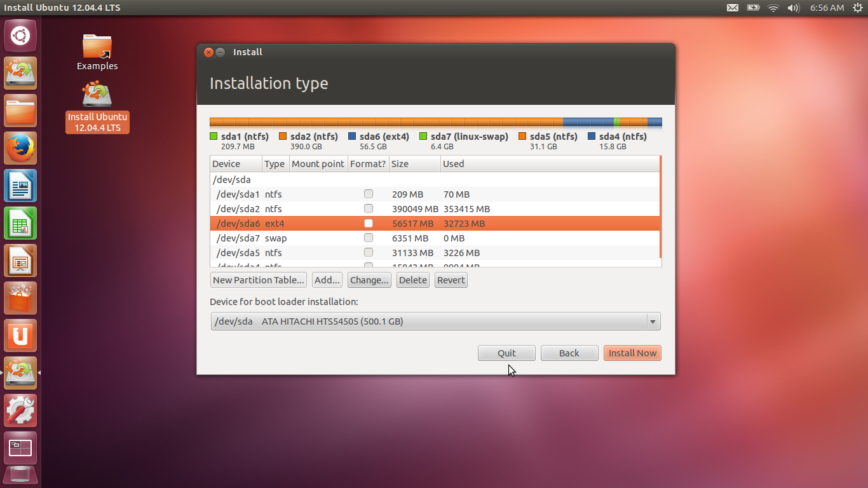
Task: Toggle Format checkbox for /dev/sda7 swap
Action: click(369, 238)
